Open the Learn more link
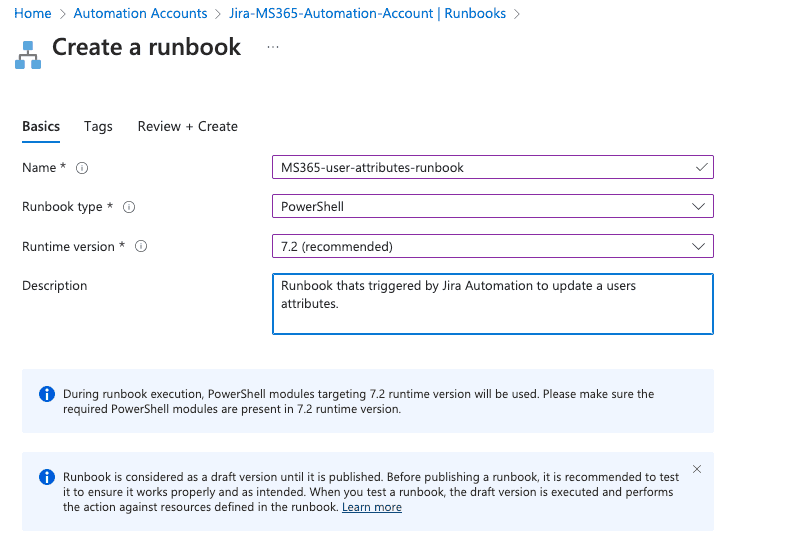 click(372, 507)
